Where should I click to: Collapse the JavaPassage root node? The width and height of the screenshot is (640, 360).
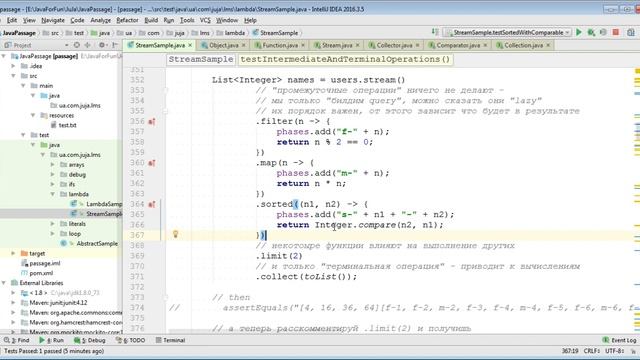click(4, 56)
